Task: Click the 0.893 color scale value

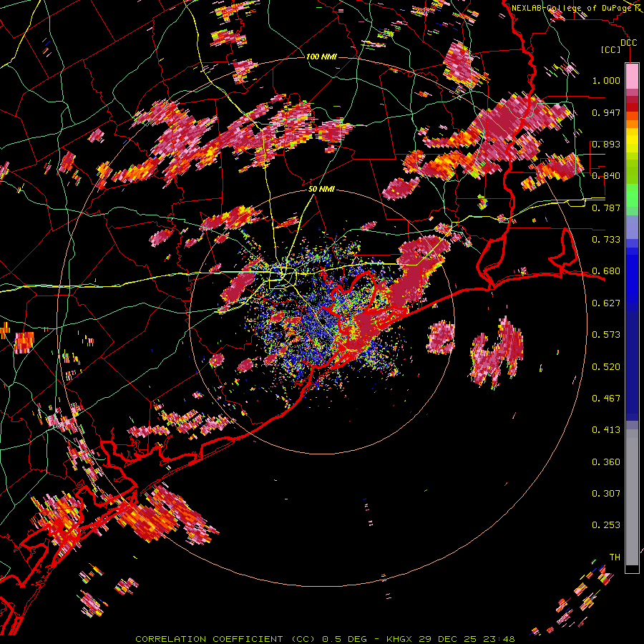Action: pyautogui.click(x=606, y=144)
